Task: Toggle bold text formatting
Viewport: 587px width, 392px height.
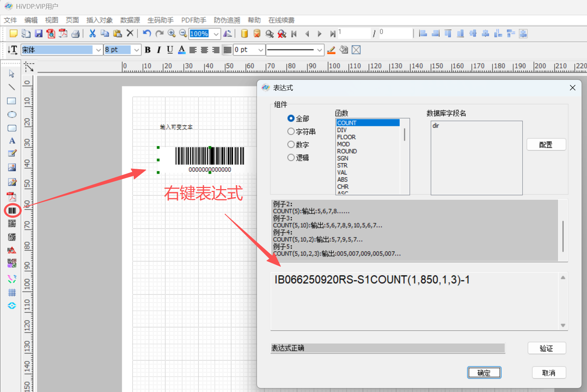Action: coord(148,50)
